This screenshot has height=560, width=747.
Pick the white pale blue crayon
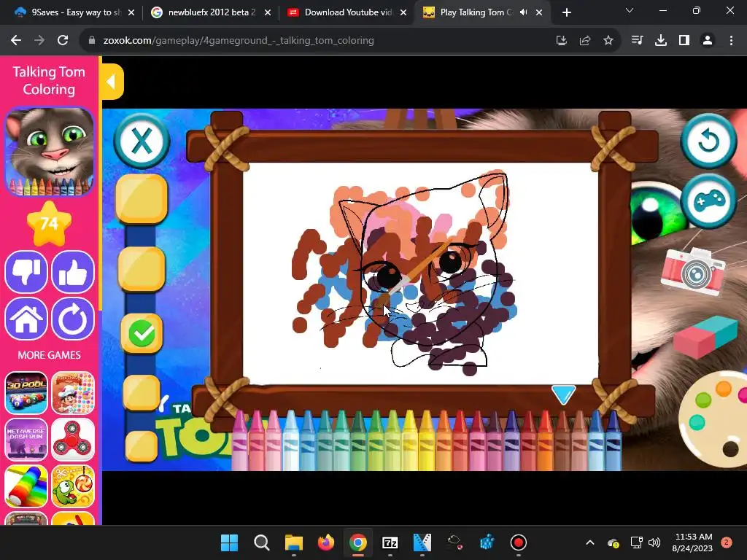[x=291, y=440]
